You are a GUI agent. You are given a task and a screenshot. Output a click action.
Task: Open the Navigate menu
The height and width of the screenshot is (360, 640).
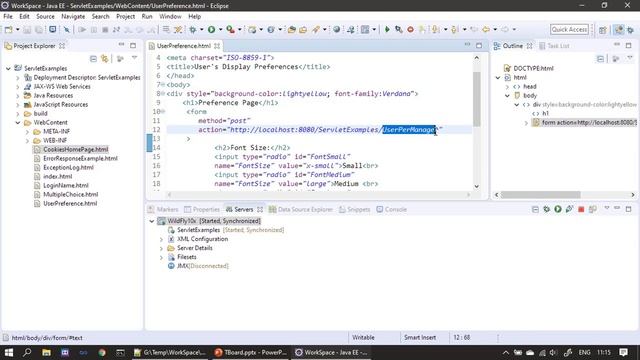point(73,16)
